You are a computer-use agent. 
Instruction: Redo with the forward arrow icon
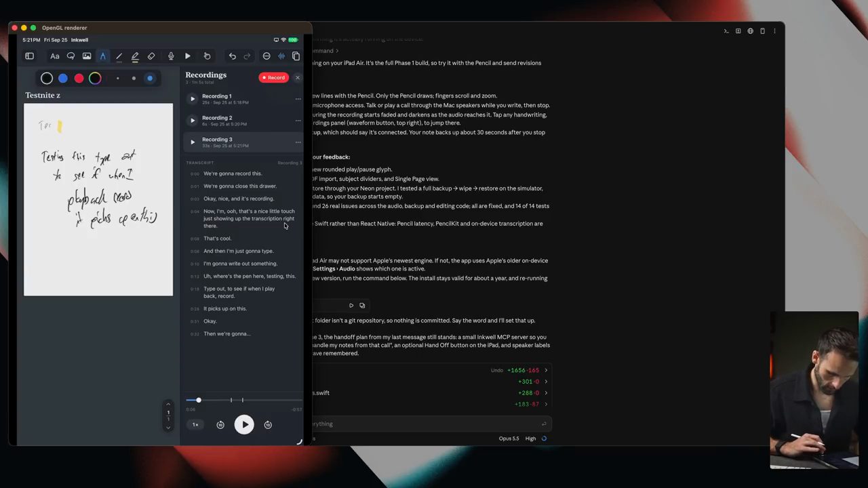point(247,56)
